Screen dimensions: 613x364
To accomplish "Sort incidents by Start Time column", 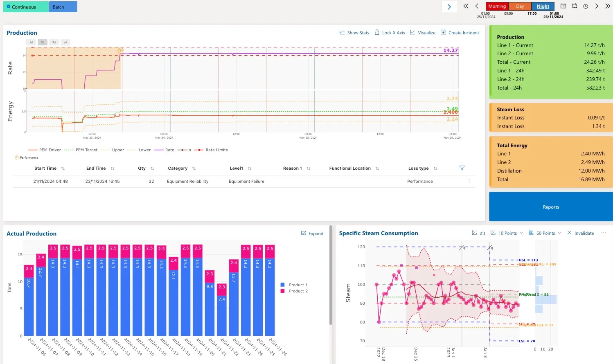I will point(63,169).
